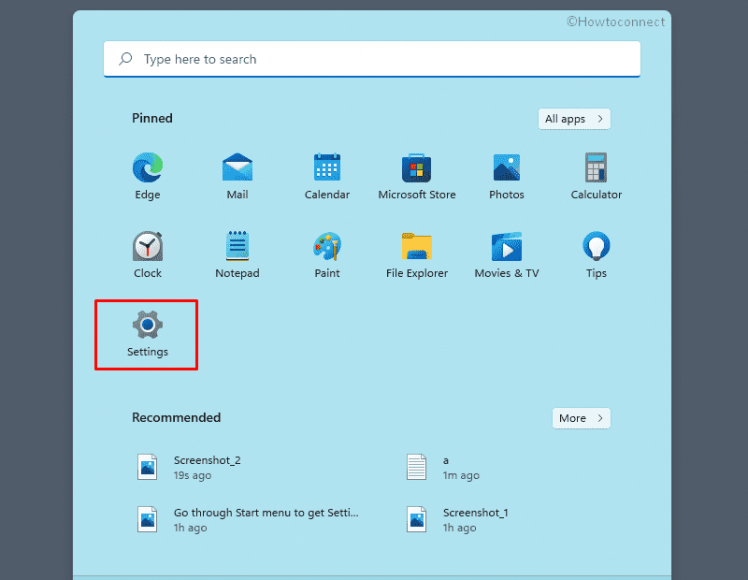
Task: Expand the All apps list
Action: [574, 119]
